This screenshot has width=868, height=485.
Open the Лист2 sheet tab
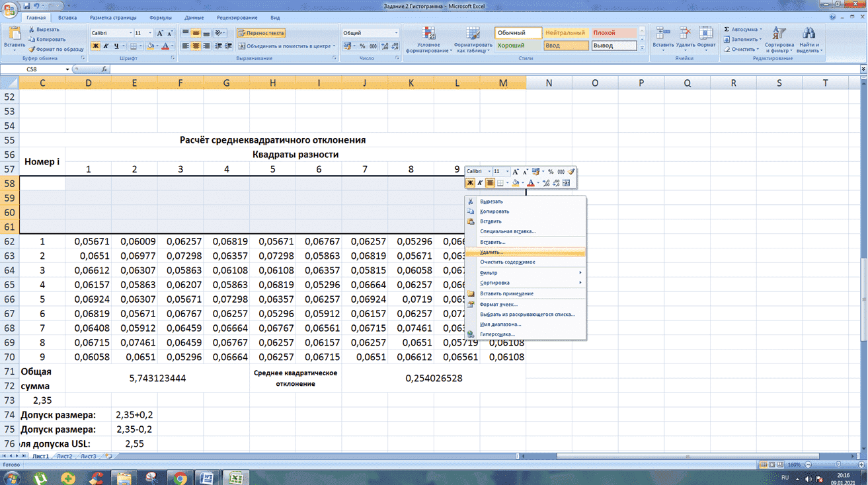[x=64, y=457]
